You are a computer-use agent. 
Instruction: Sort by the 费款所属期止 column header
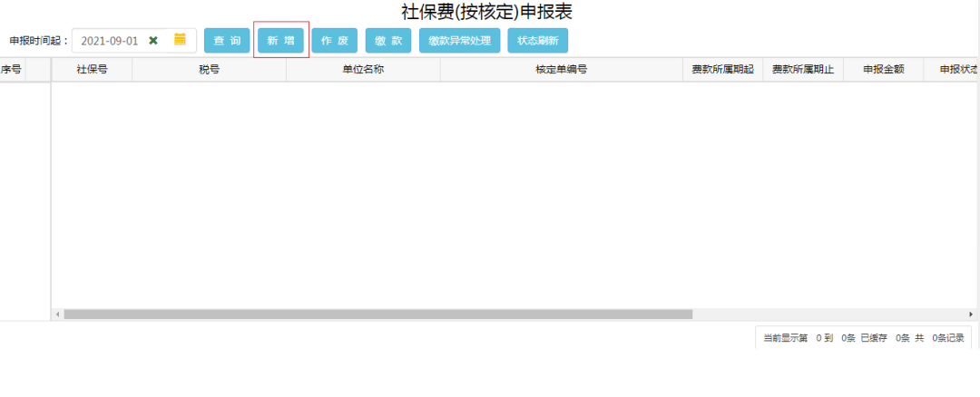click(x=803, y=69)
